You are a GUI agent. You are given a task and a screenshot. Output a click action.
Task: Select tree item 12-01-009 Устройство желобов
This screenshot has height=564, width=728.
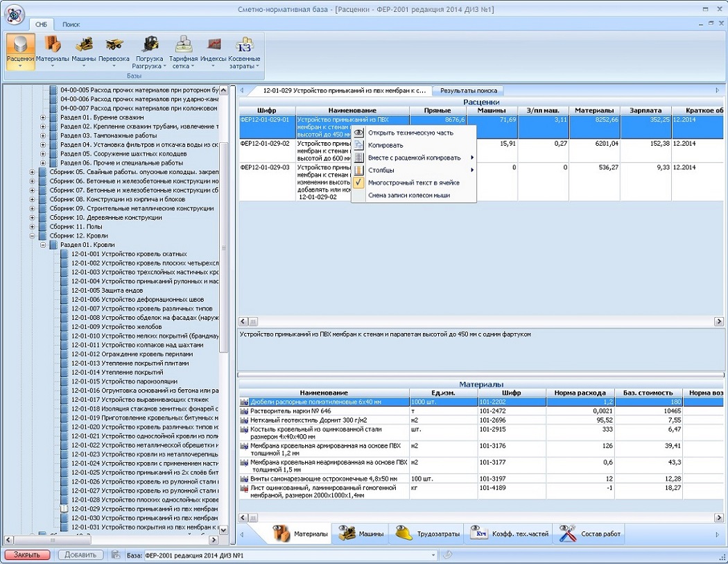(x=116, y=327)
